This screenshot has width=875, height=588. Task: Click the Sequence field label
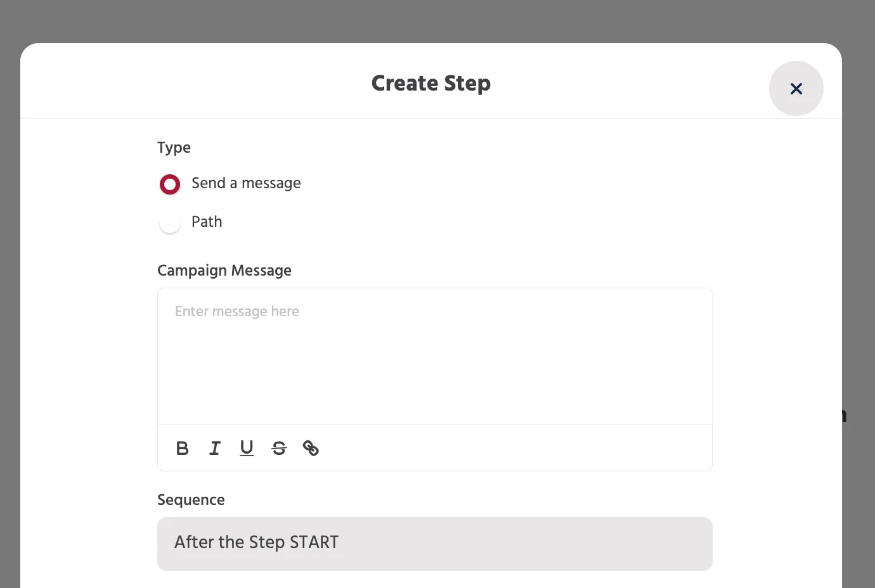(191, 500)
